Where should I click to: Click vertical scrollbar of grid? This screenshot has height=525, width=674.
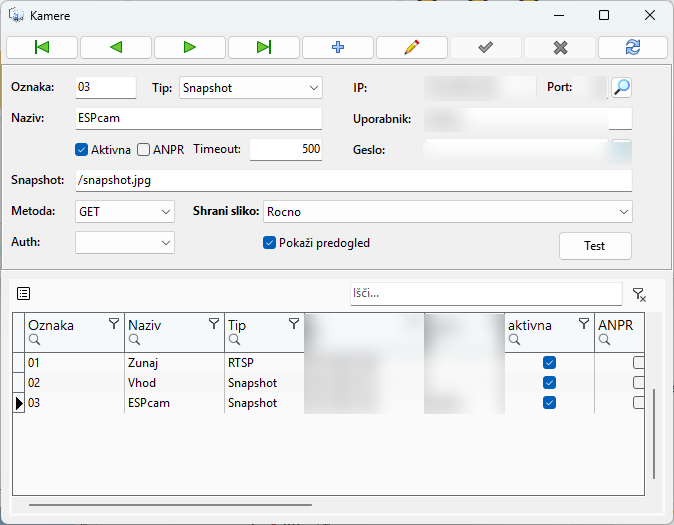pos(654,434)
